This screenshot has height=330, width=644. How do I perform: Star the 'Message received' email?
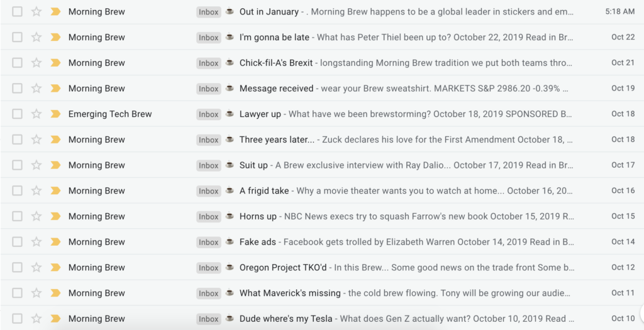tap(36, 88)
